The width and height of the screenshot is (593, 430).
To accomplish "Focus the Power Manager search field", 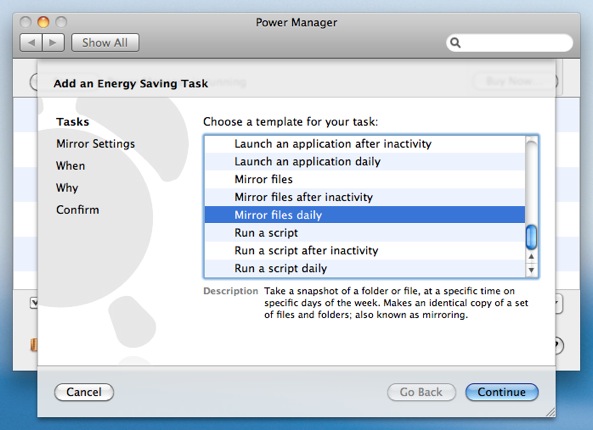I will coord(510,43).
